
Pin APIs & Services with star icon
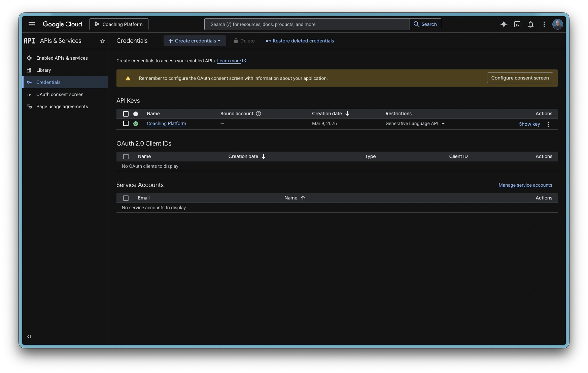pos(103,41)
